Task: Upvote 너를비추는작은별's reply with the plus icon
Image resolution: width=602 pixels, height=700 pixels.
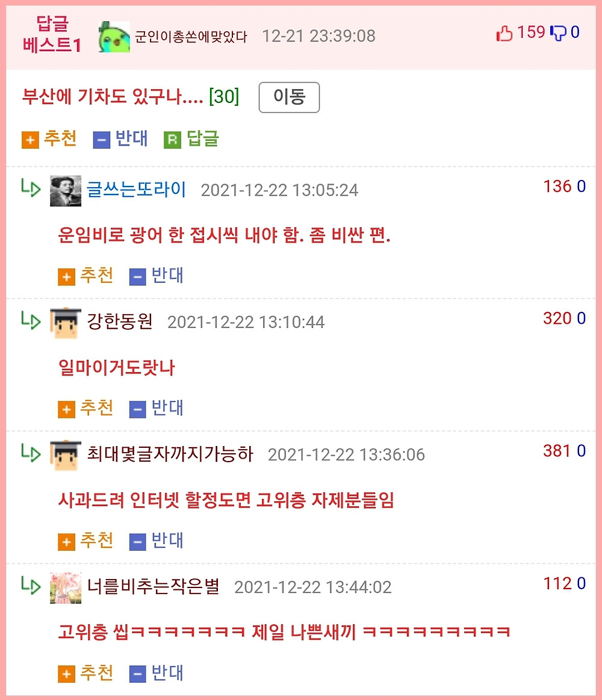Action: 66,674
